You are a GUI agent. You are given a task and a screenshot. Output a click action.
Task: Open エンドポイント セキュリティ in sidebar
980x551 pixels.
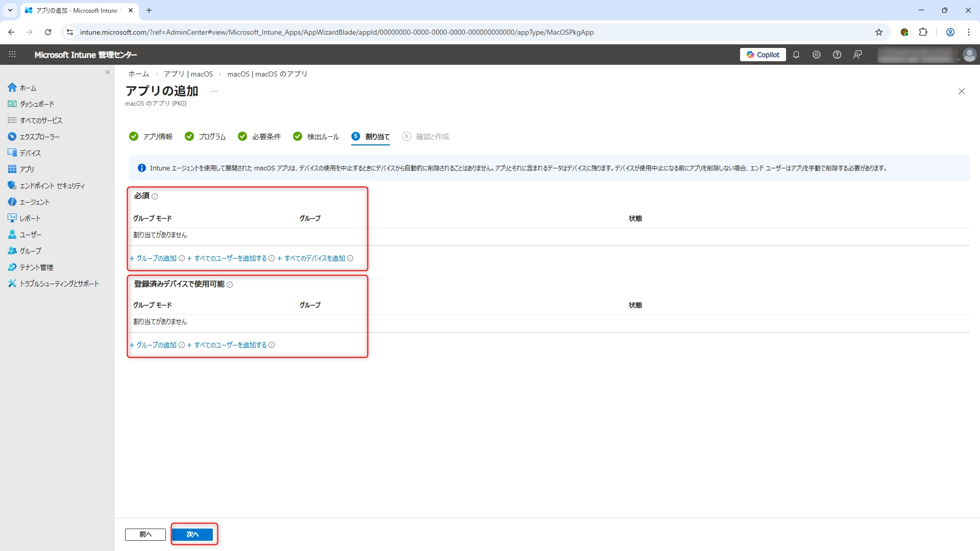coord(52,186)
